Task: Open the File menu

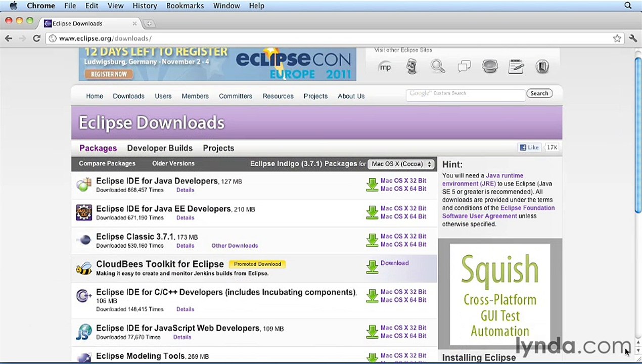Action: (x=70, y=6)
